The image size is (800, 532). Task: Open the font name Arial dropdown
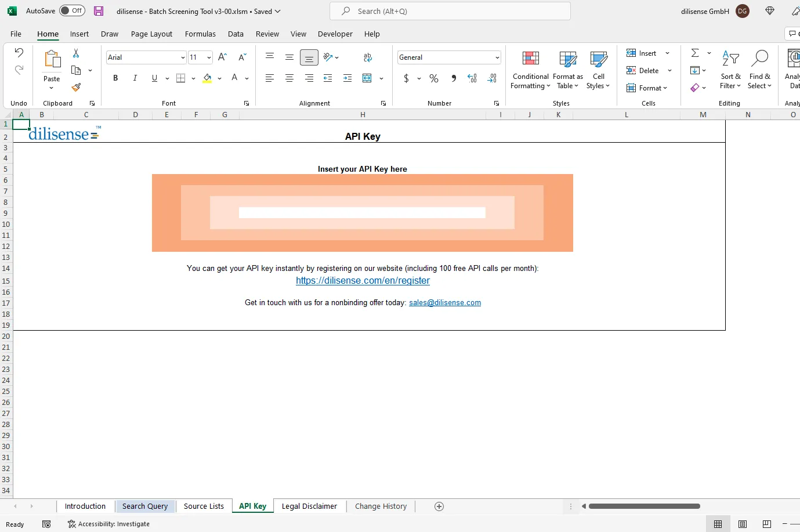pyautogui.click(x=183, y=57)
